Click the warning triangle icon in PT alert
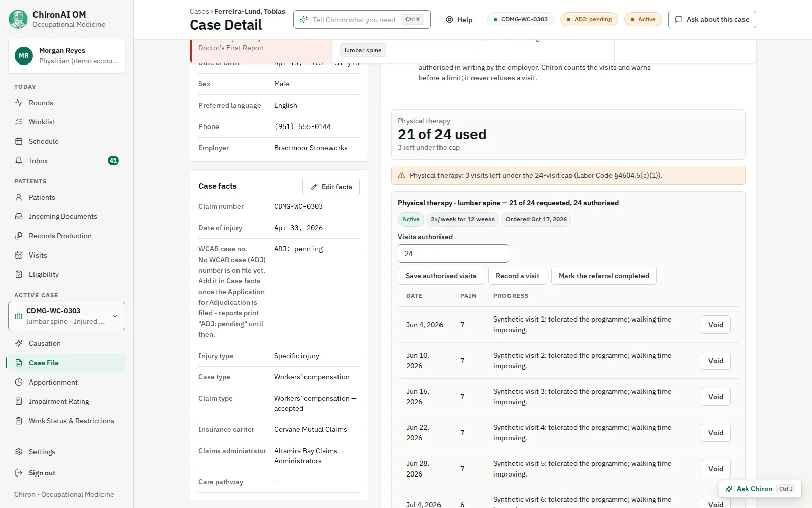Screen dimensions: 812x508 [x=401, y=175]
